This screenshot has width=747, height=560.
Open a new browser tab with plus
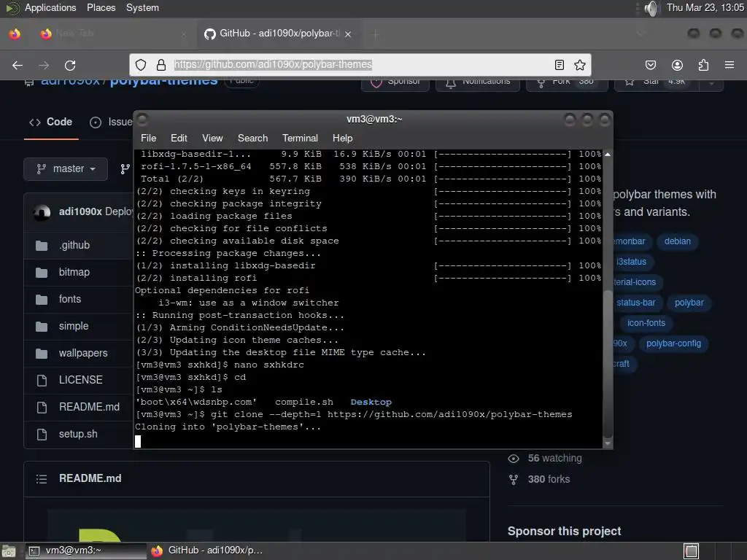pyautogui.click(x=376, y=34)
